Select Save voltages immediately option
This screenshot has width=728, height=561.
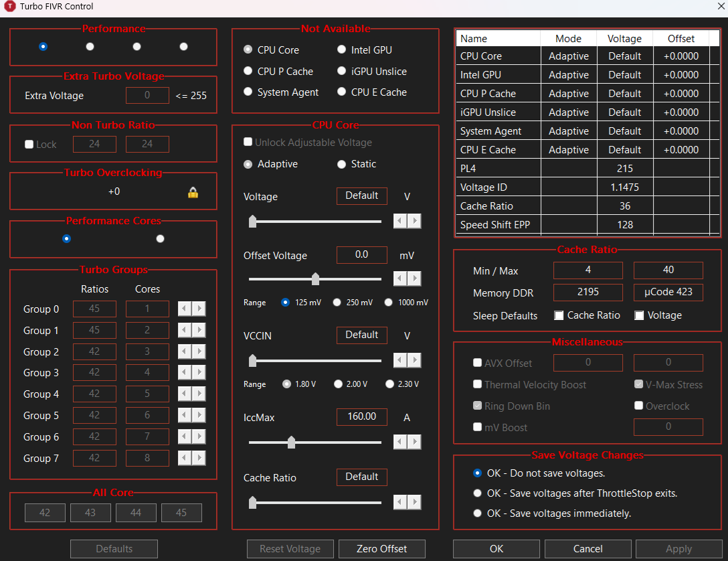coord(477,513)
